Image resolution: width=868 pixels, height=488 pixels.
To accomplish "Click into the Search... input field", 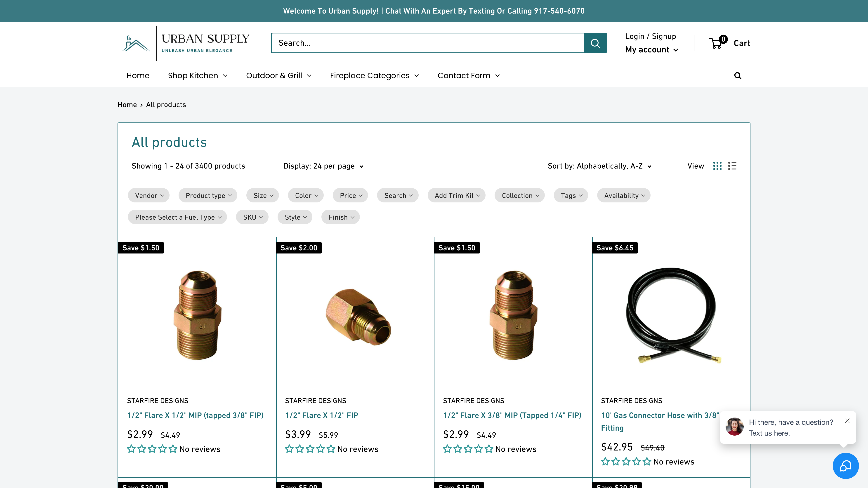I will click(x=428, y=43).
